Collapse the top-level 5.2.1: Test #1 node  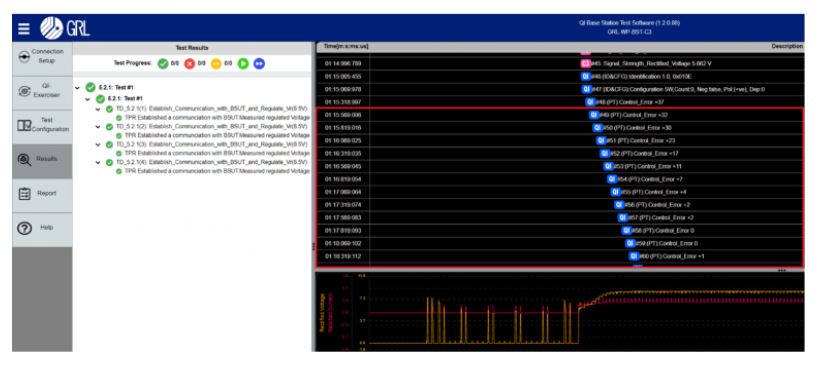pyautogui.click(x=78, y=87)
